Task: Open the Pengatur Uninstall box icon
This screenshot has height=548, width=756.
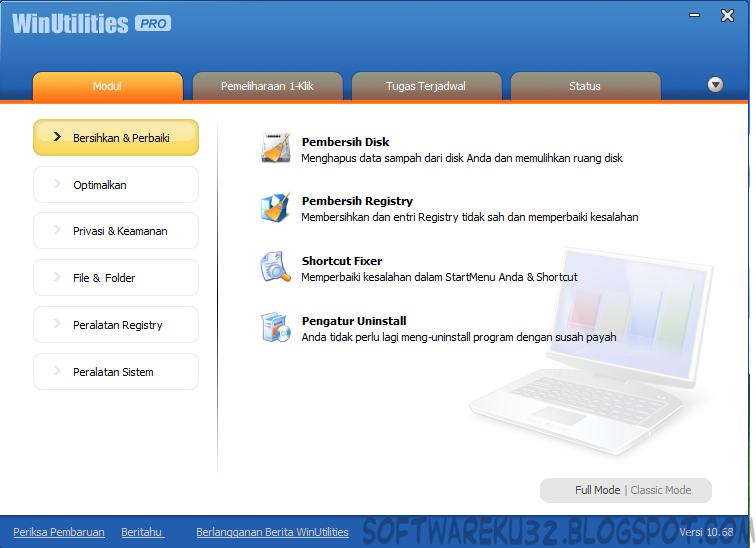Action: 276,327
